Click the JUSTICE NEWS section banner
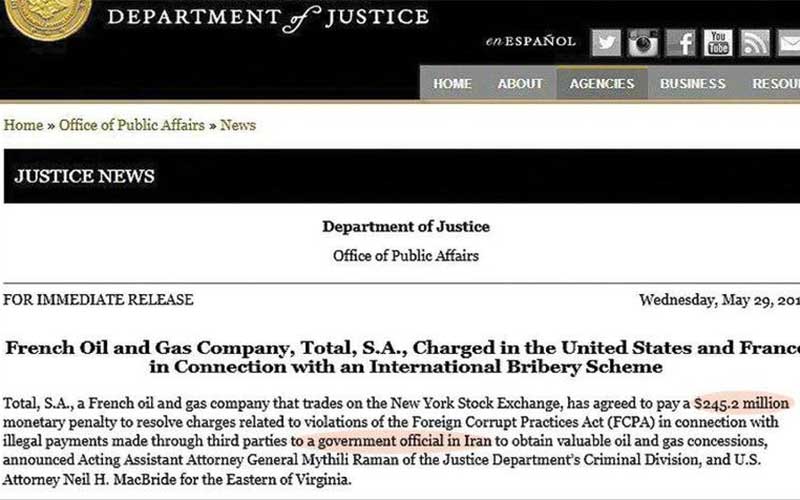This screenshot has height=500, width=800. [x=85, y=177]
